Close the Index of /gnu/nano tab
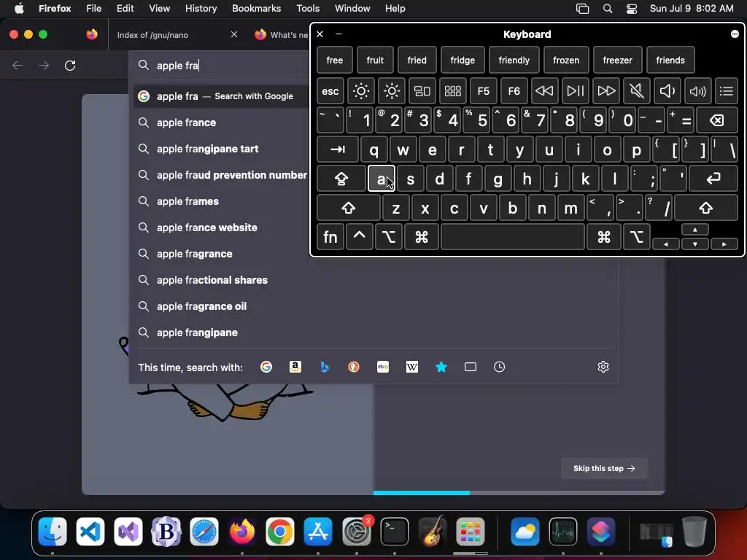Screen dimensions: 747x560 point(234,34)
